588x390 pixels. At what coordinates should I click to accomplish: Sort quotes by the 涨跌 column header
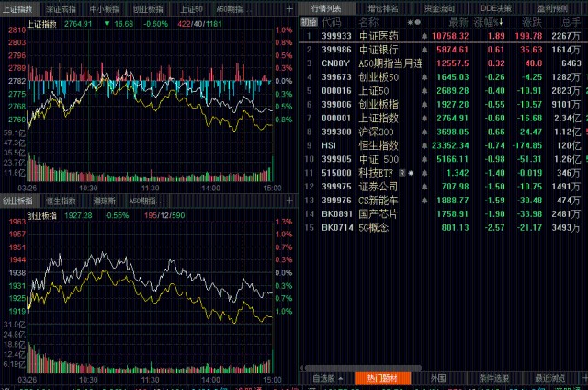click(532, 22)
